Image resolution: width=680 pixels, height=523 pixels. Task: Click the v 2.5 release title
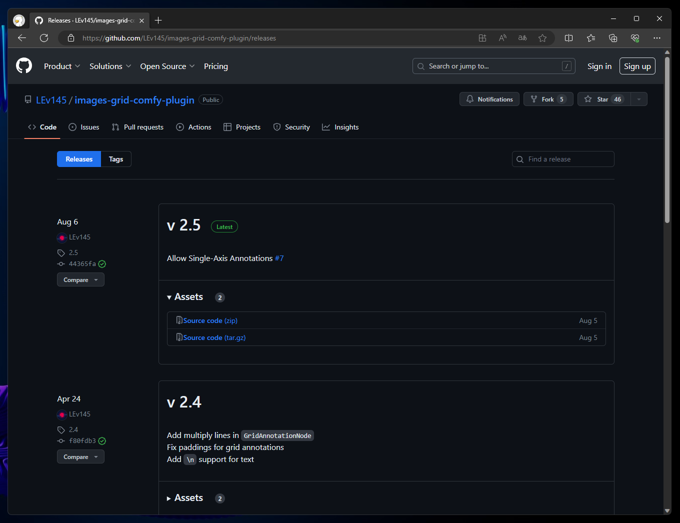point(184,226)
